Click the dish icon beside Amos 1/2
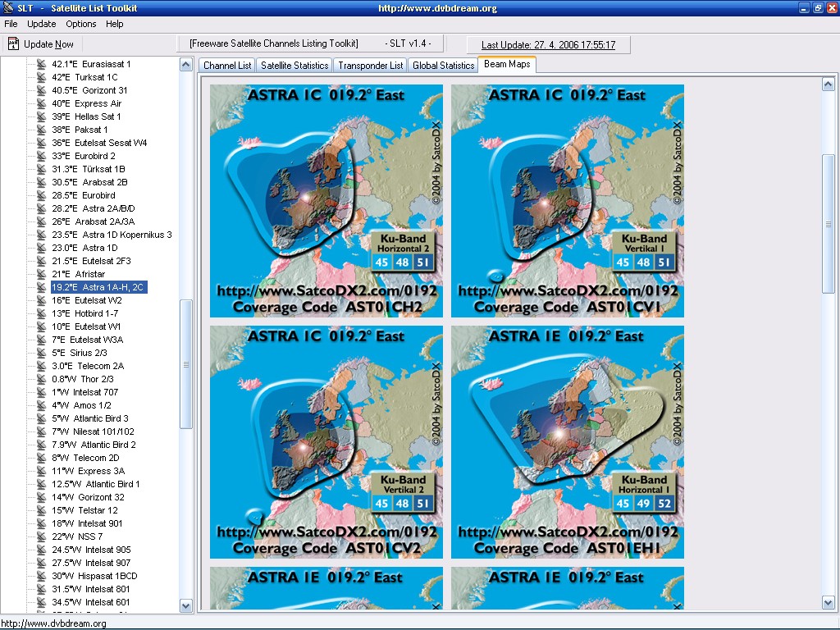This screenshot has height=630, width=840. 41,405
